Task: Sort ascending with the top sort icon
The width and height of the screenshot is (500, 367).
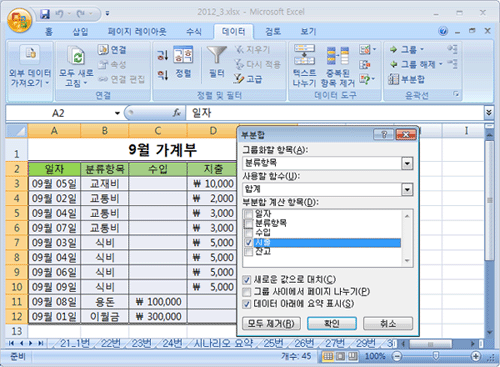Action: (163, 55)
